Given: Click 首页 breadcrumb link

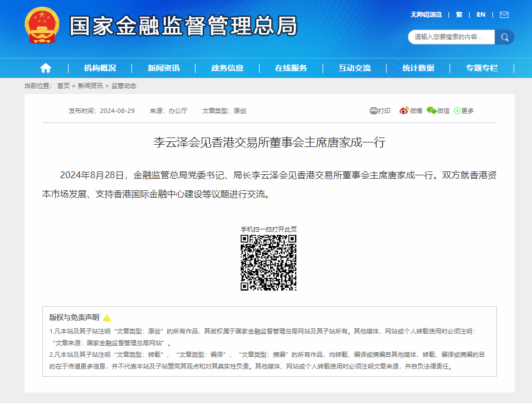Looking at the screenshot, I should click(x=64, y=86).
